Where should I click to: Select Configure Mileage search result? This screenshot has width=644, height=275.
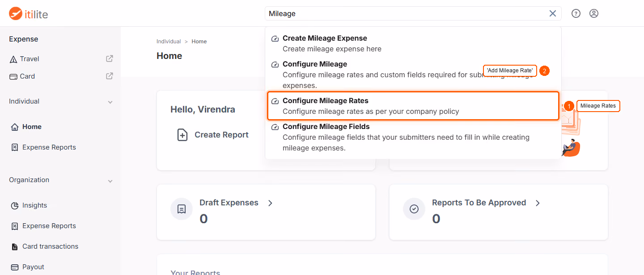point(413,75)
